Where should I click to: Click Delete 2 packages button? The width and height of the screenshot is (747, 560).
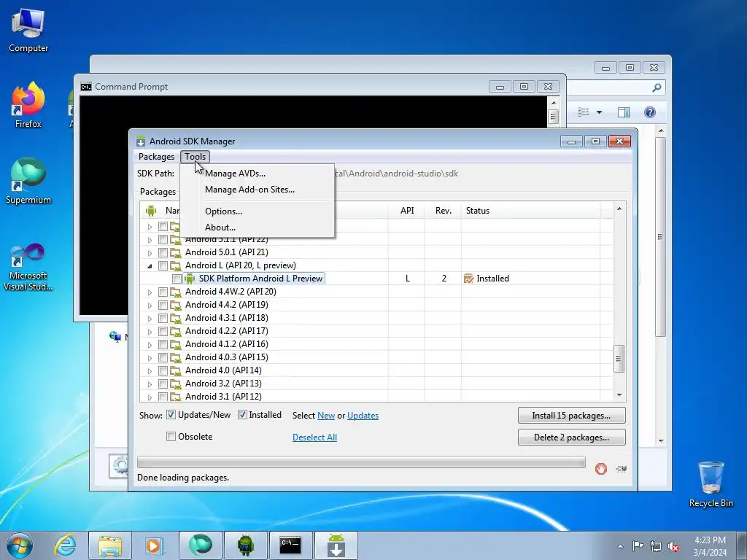tap(571, 437)
